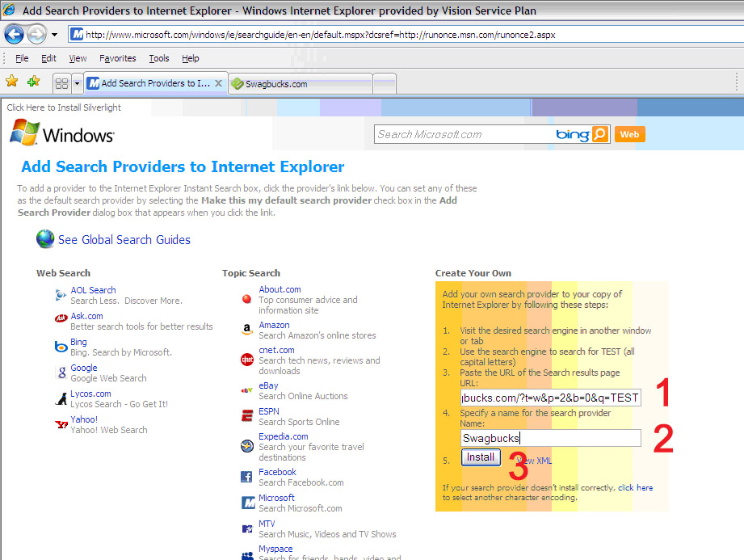This screenshot has width=744, height=560.
Task: Add the Ask.com provider link
Action: pyautogui.click(x=86, y=316)
